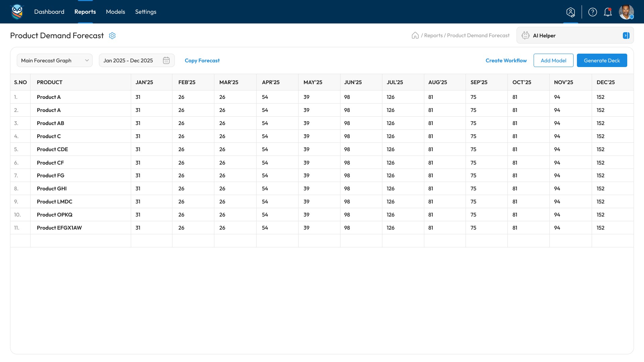
Task: Click the owl logo icon
Action: point(17,12)
